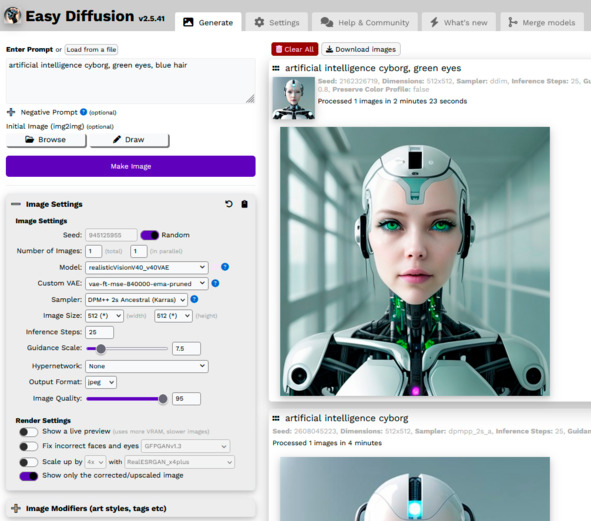This screenshot has height=521, width=591.
Task: Click the Guidance Scale slider handle
Action: pyautogui.click(x=101, y=349)
